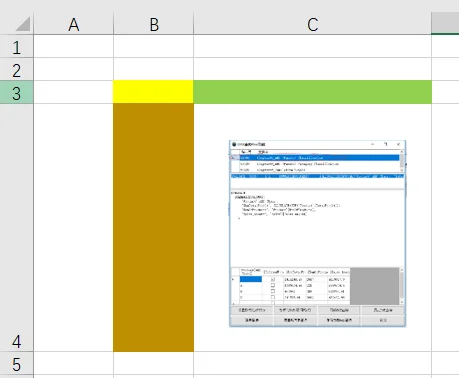Image resolution: width=459 pixels, height=378 pixels.
Task: Select cell A3
Action: (73, 92)
